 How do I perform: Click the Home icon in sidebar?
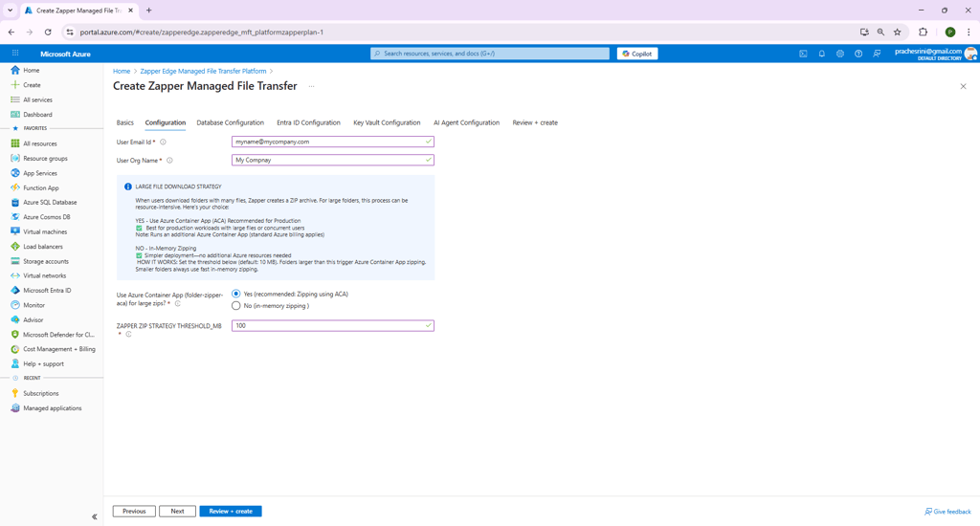[15, 70]
